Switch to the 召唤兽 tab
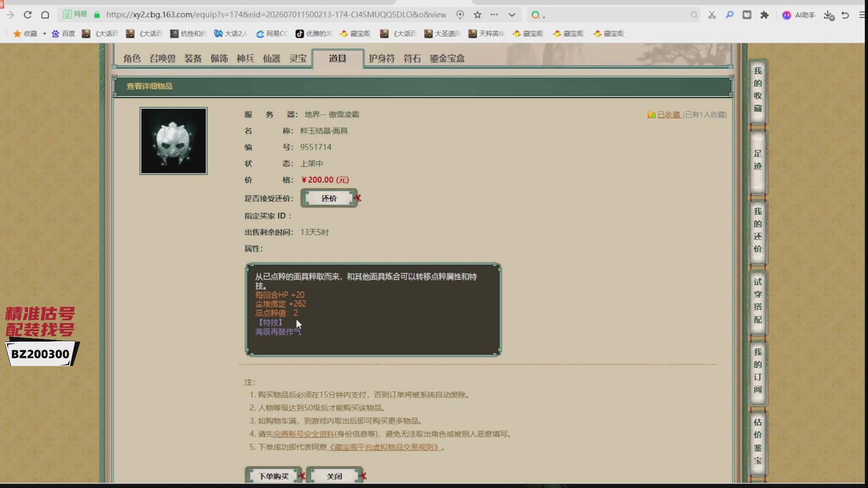Viewport: 868px width, 488px height. point(162,58)
